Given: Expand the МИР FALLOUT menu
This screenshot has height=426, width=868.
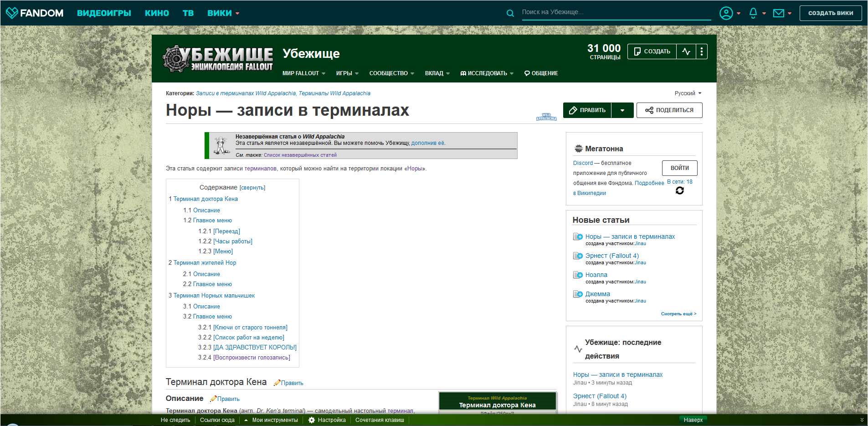Looking at the screenshot, I should [x=304, y=73].
